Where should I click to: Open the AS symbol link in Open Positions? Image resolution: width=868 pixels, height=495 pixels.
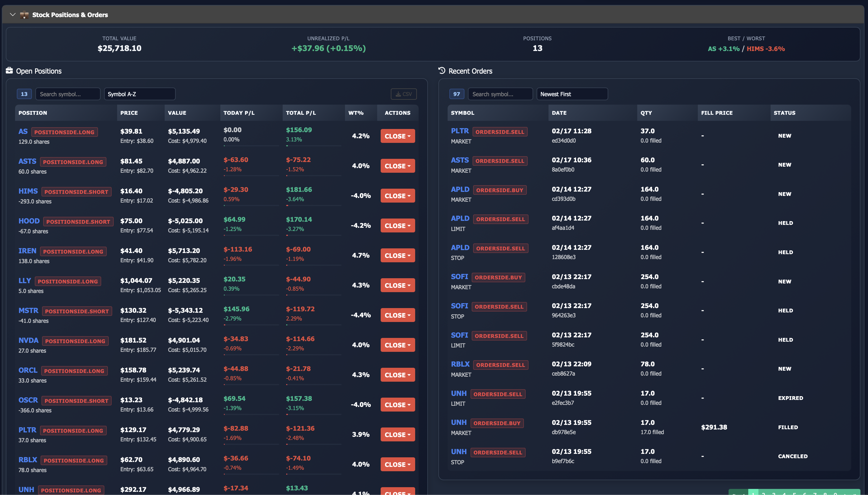[x=23, y=131]
